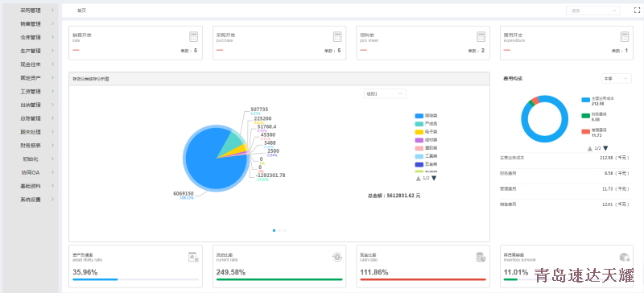Open the top-right search dropdown
The image size is (644, 293).
[x=593, y=10]
